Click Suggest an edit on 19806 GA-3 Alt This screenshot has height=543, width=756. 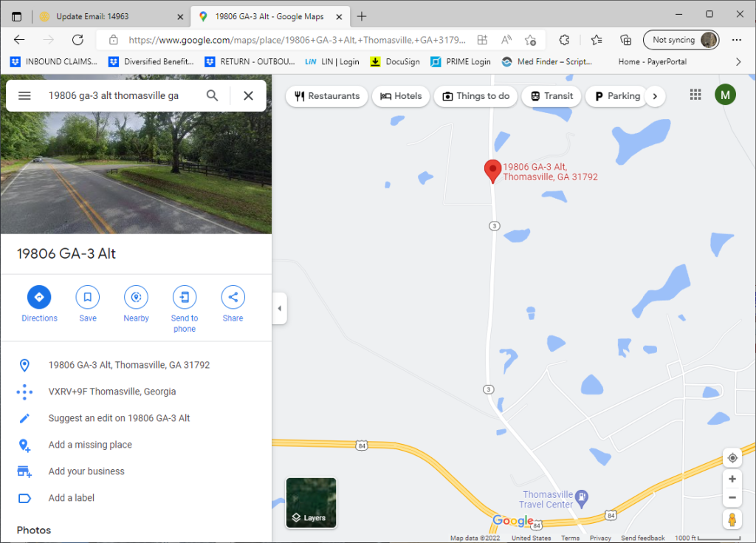[x=119, y=418]
